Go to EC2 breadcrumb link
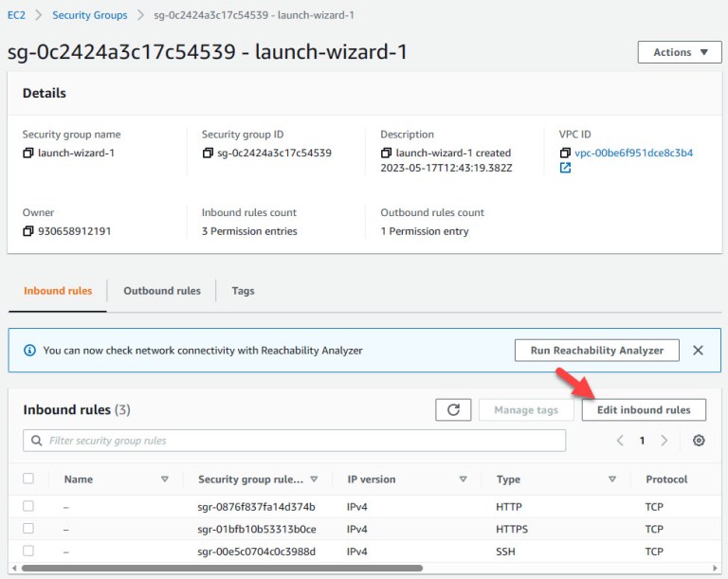728x579 pixels. (16, 15)
